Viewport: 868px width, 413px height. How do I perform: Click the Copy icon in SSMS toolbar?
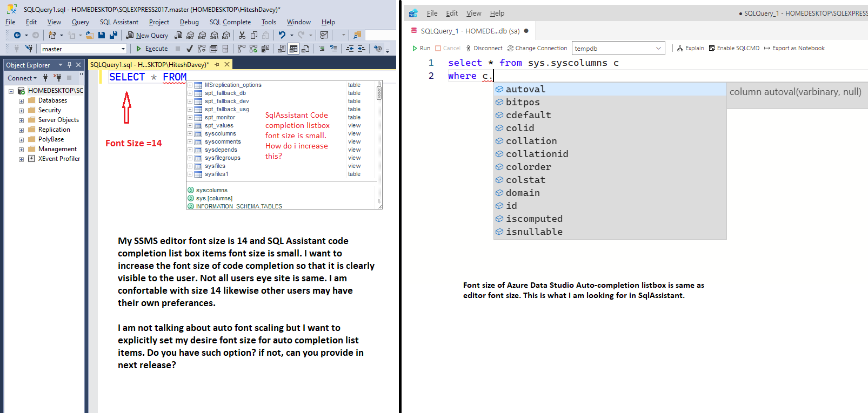click(x=254, y=35)
